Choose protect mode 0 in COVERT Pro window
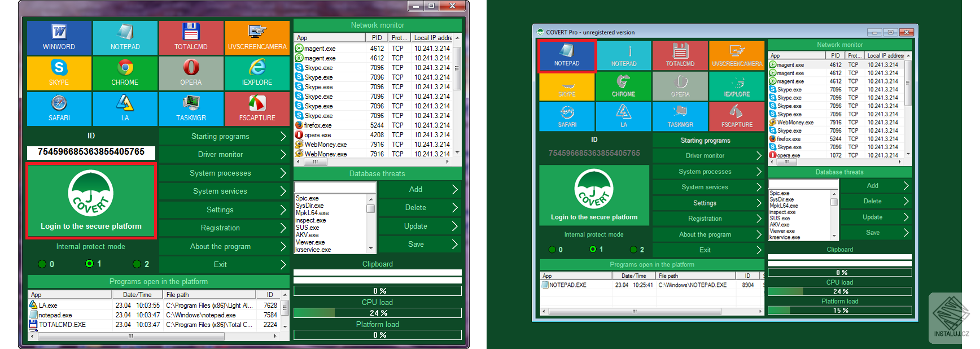This screenshot has height=349, width=980. [552, 250]
